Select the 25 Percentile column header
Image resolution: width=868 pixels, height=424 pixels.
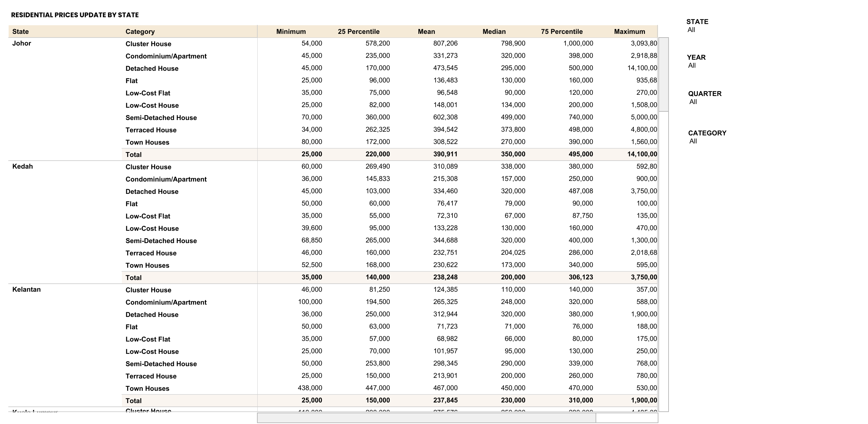[x=359, y=31]
